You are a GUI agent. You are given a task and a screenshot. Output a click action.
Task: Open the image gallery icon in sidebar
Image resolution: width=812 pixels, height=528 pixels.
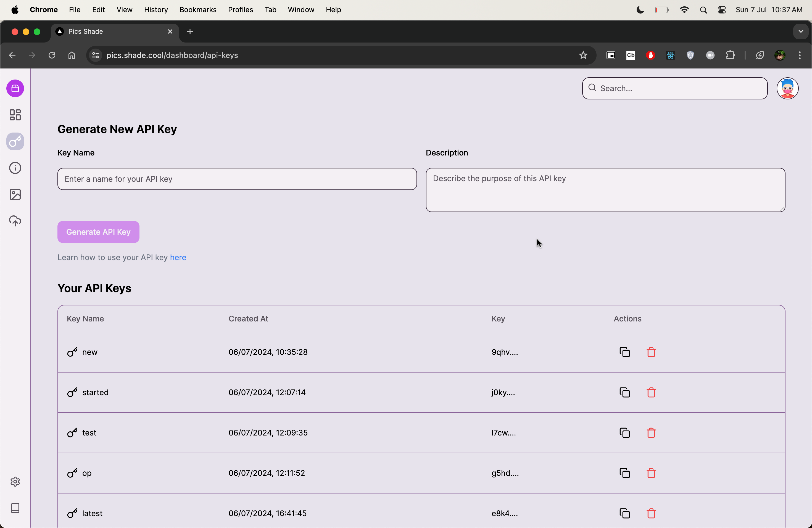pos(15,194)
